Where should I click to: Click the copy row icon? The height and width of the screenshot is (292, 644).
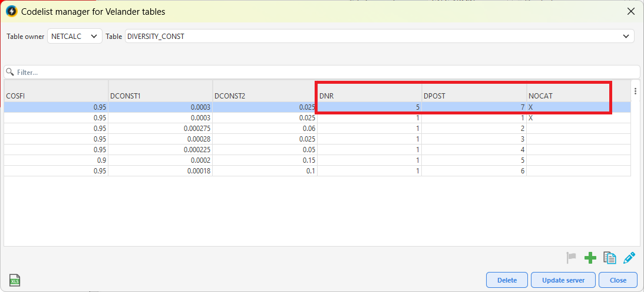point(609,258)
